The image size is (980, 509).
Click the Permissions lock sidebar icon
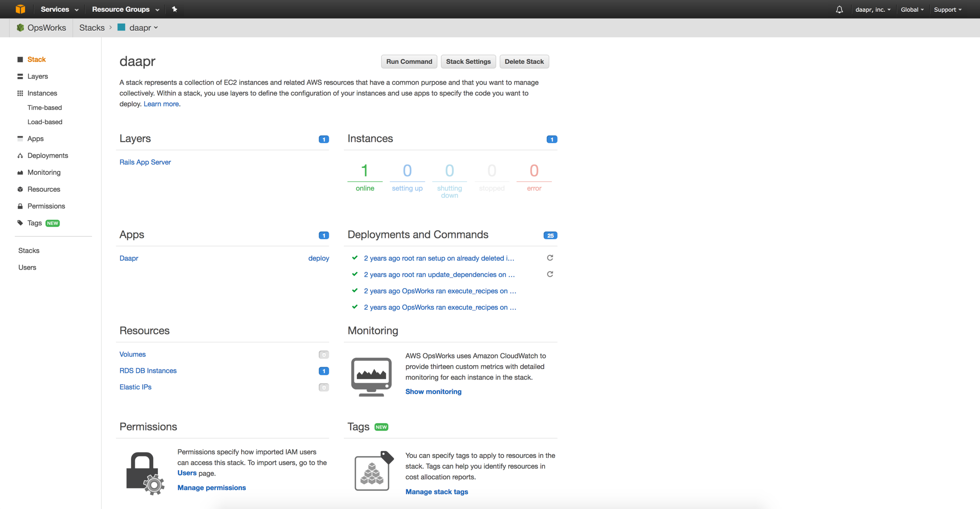coord(20,206)
